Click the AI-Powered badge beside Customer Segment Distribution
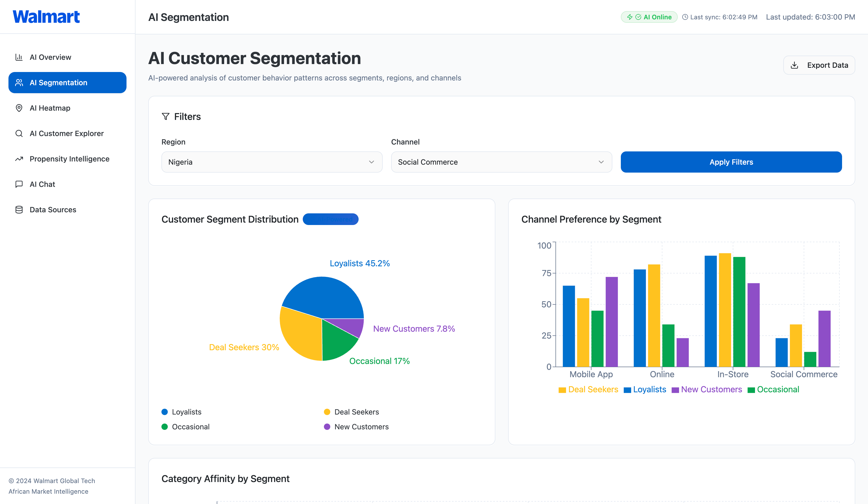Viewport: 868px width, 504px height. (x=330, y=219)
